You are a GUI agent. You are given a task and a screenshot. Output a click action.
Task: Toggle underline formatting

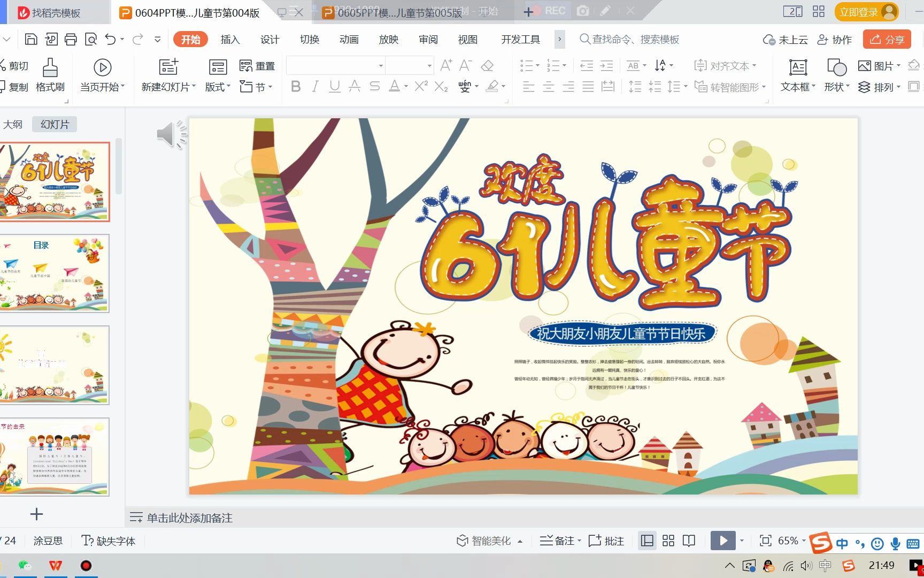(334, 86)
